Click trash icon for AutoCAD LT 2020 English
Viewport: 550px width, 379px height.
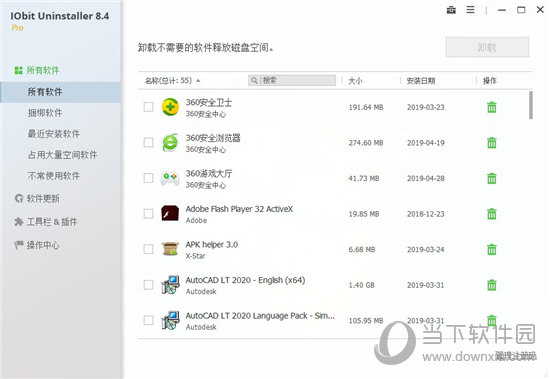[492, 285]
